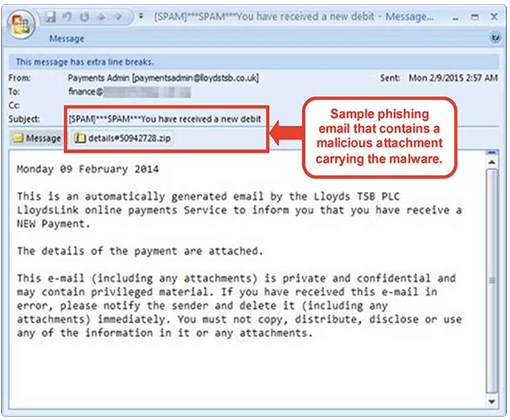Click the finance@ recipient address
Screen dimensions: 510x420
click(129, 92)
